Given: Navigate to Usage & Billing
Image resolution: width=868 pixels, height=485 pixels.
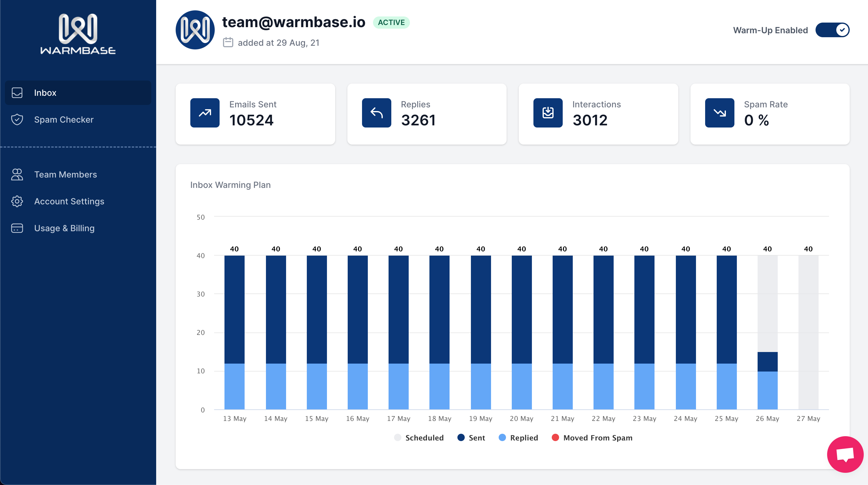Looking at the screenshot, I should 64,228.
